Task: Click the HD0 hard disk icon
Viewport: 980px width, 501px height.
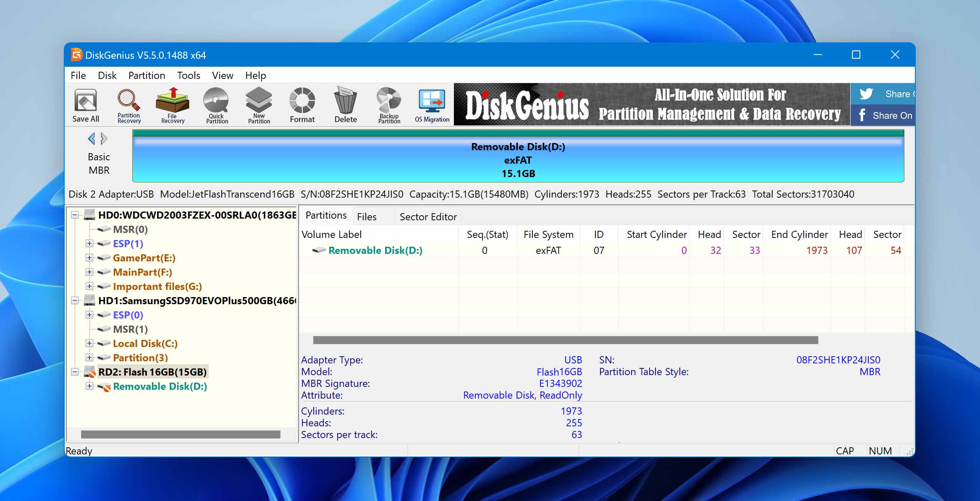Action: click(x=89, y=215)
